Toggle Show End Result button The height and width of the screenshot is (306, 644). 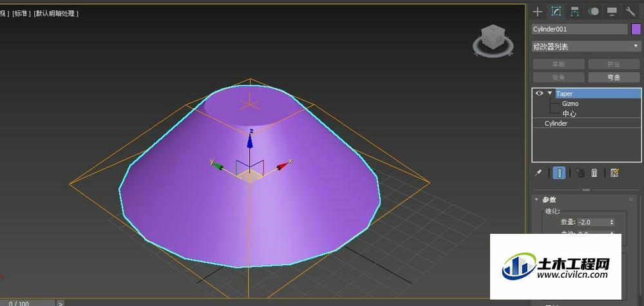559,173
